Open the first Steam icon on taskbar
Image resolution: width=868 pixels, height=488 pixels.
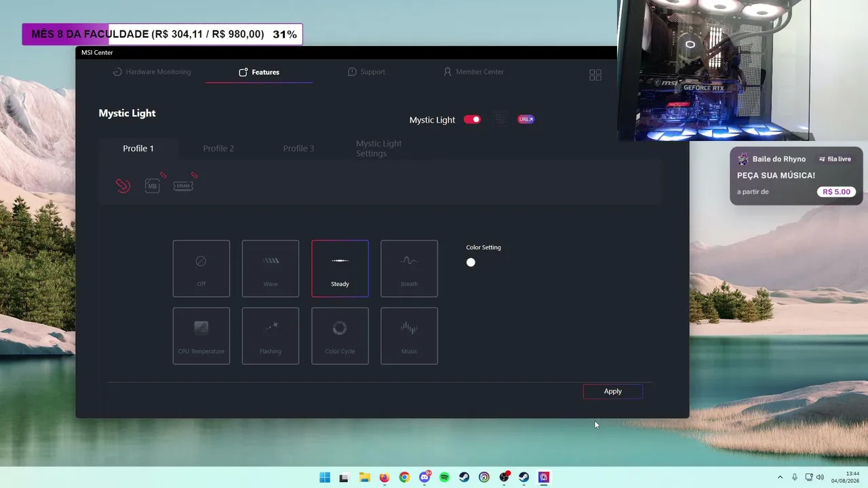(x=464, y=477)
